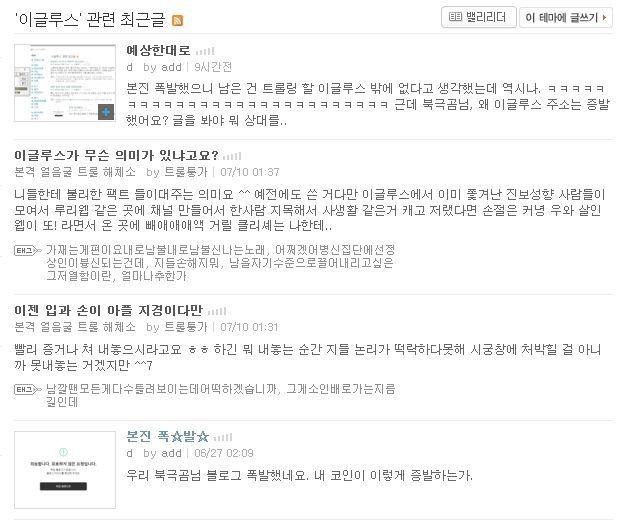Click author 트롤통가 in second post

pyautogui.click(x=186, y=172)
